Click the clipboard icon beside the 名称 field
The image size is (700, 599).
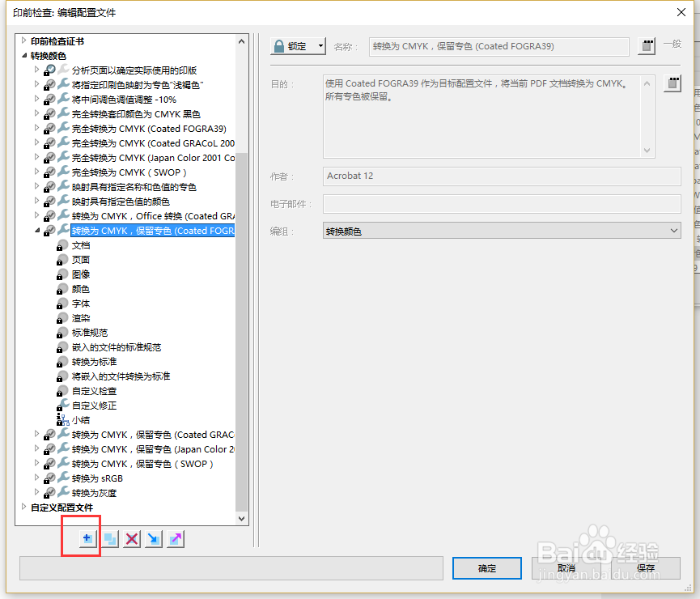[647, 46]
